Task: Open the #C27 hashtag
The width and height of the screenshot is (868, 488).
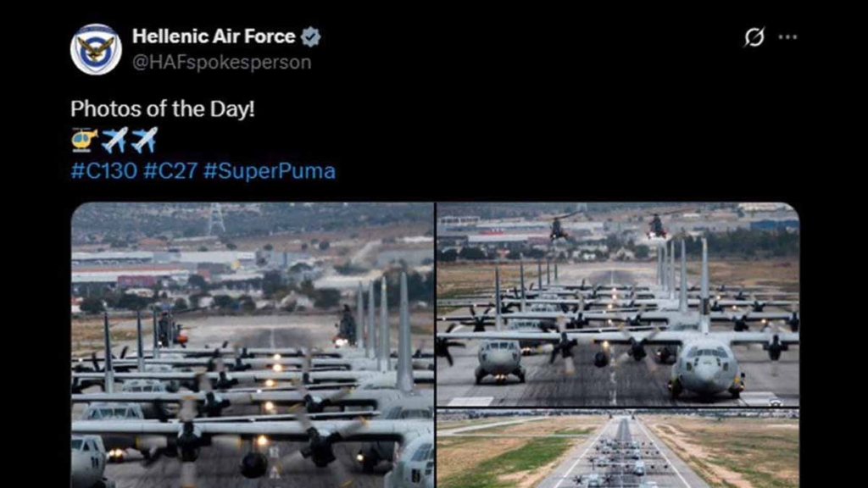Action: pos(170,171)
